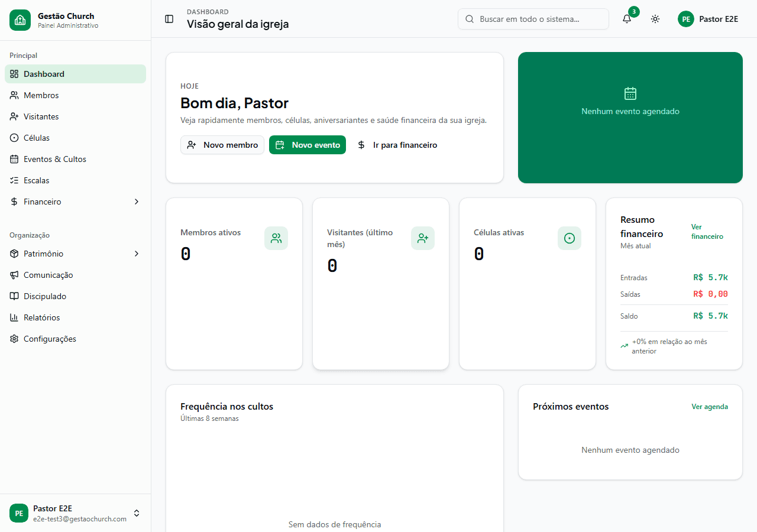The image size is (757, 532).
Task: Open Relatórios from the sidebar
Action: tap(41, 317)
